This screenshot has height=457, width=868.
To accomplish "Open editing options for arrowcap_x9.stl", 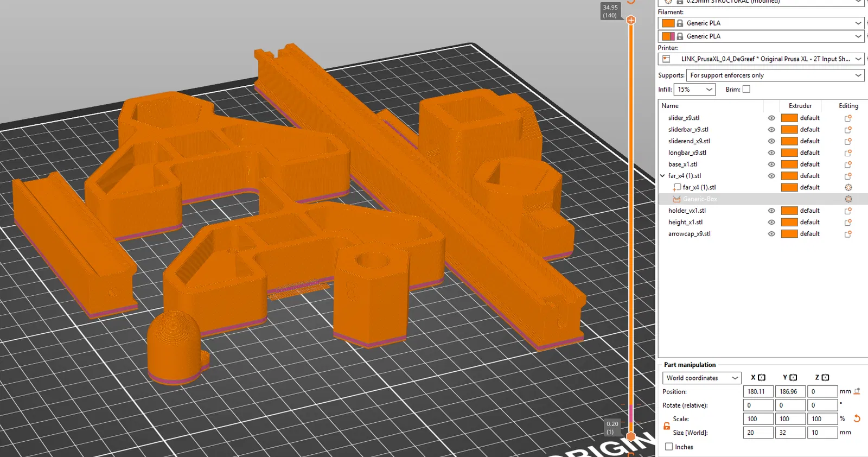I will coord(848,234).
